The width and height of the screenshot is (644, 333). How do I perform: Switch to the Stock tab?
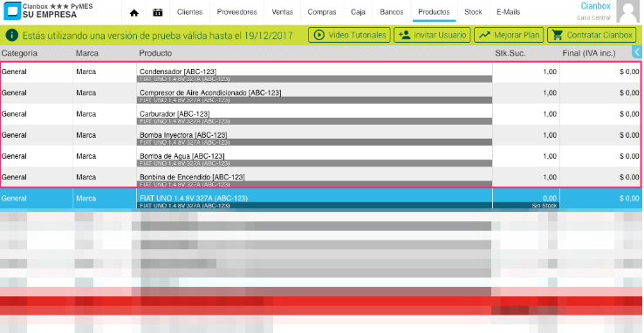pos(473,12)
